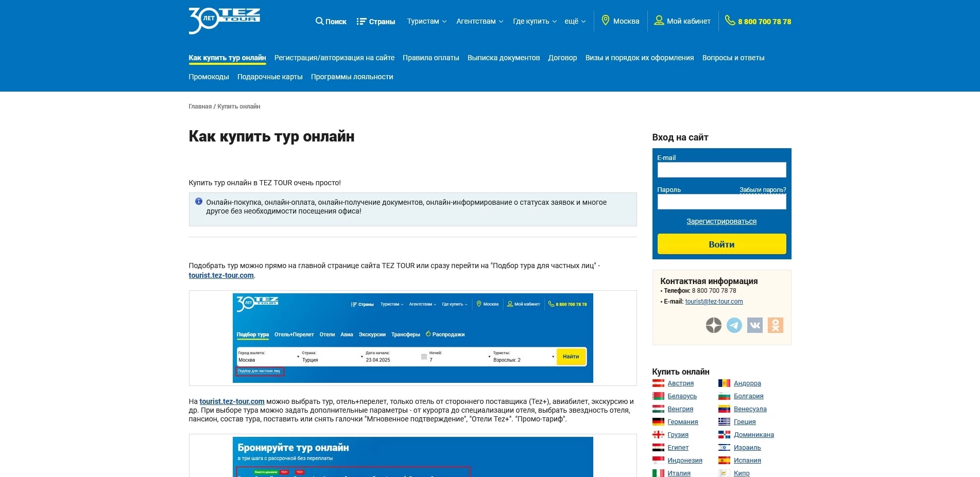The height and width of the screenshot is (477, 980).
Task: Switch to the Промокоды tab
Action: pos(209,77)
